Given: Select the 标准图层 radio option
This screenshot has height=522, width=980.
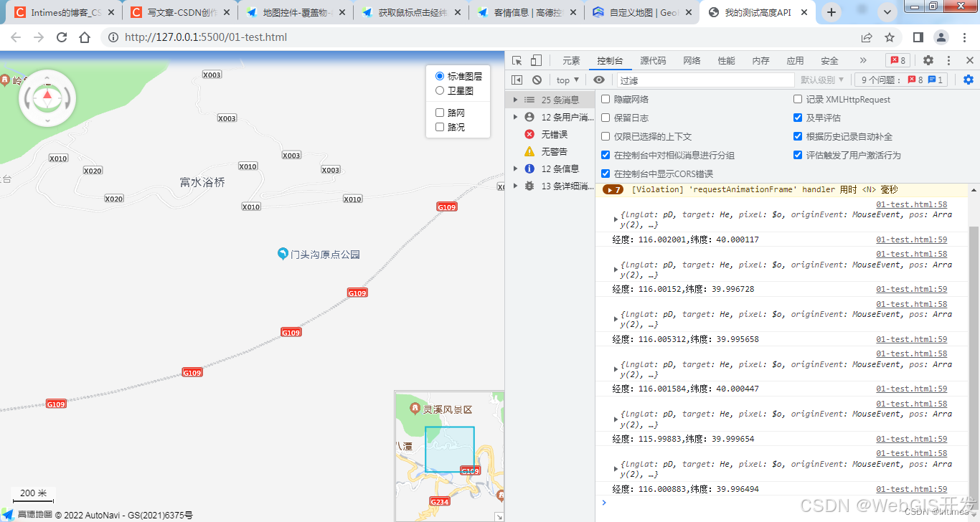Looking at the screenshot, I should pyautogui.click(x=440, y=76).
